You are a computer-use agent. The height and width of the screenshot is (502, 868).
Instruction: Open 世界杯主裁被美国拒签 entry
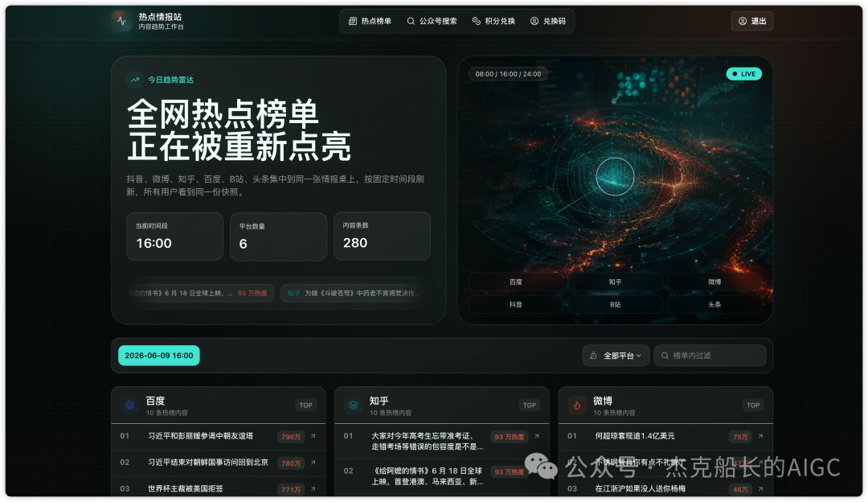point(186,488)
